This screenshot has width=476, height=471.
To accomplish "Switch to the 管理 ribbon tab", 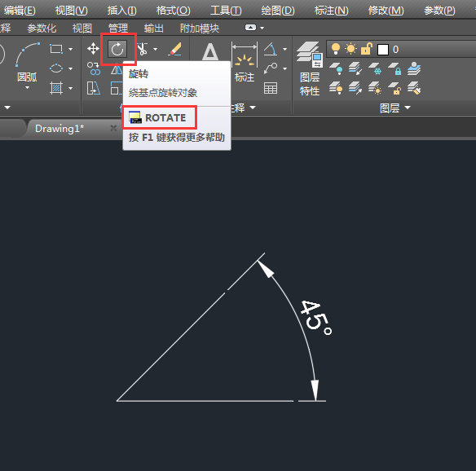I will click(x=118, y=29).
